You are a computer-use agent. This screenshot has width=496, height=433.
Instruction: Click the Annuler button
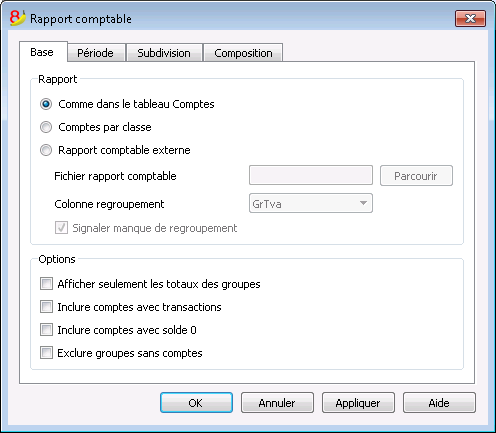click(277, 403)
